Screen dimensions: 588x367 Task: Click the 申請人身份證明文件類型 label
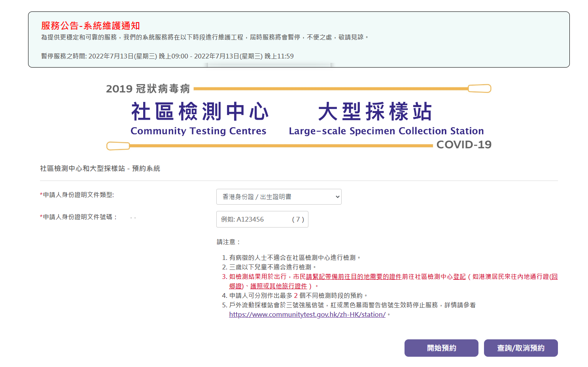pyautogui.click(x=77, y=195)
